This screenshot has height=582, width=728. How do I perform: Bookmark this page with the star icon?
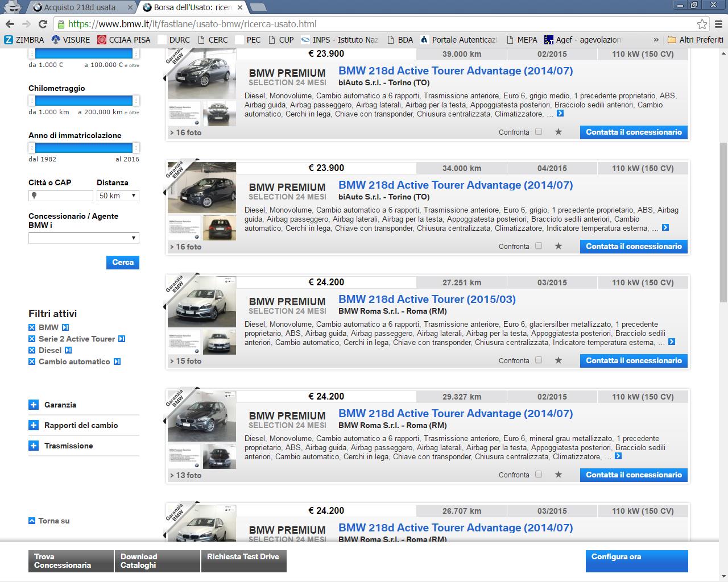click(702, 24)
